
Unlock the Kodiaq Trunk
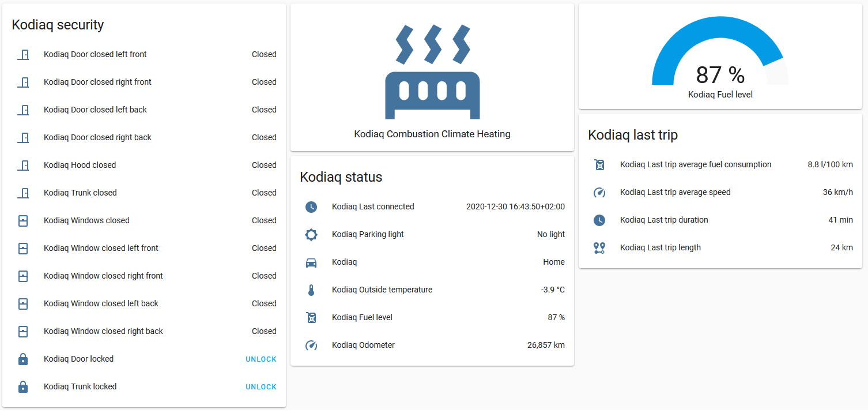coord(261,387)
